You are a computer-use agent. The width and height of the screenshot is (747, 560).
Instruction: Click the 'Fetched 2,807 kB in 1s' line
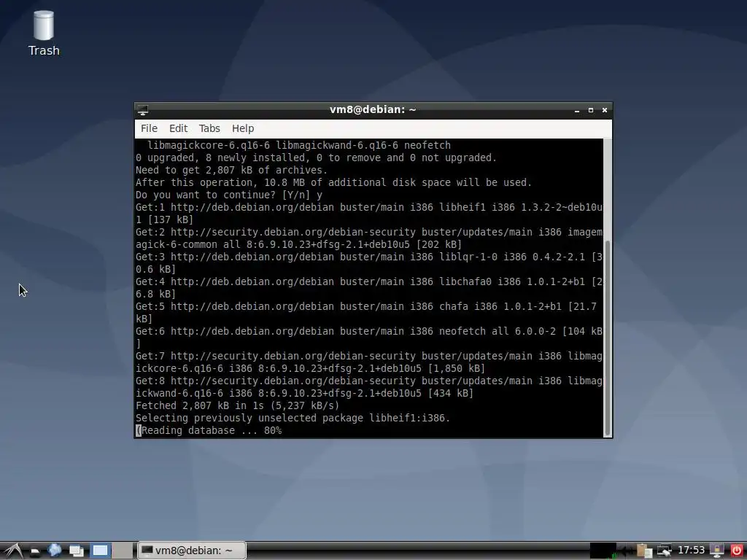(x=237, y=405)
